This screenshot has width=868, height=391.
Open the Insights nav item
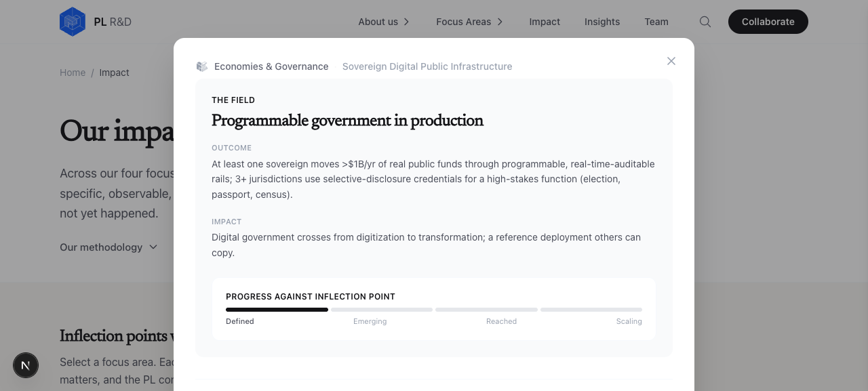click(x=602, y=22)
